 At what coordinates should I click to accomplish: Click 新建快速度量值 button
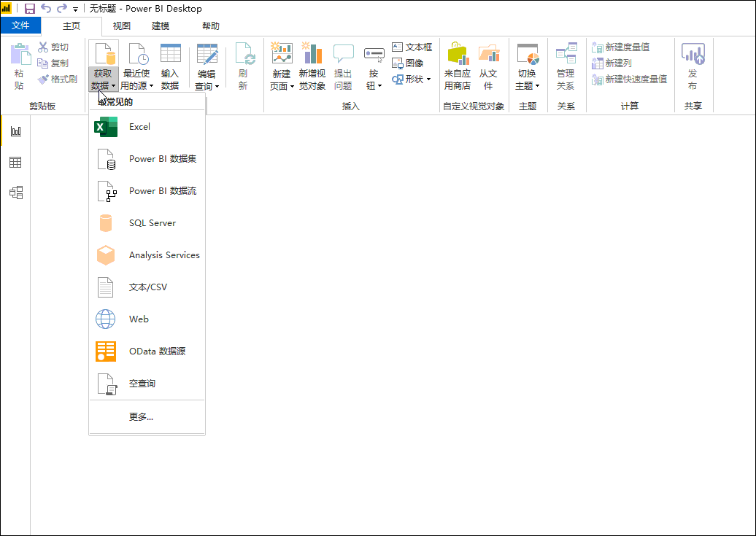point(629,79)
